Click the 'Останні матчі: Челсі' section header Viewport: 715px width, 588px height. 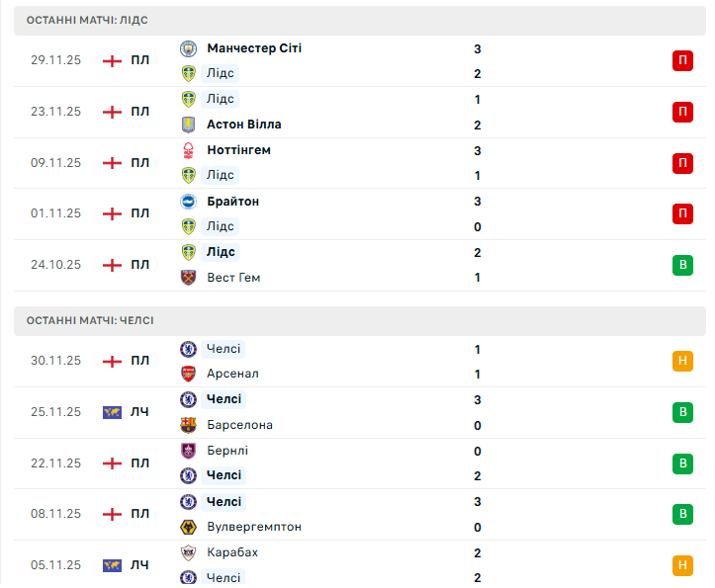point(90,320)
